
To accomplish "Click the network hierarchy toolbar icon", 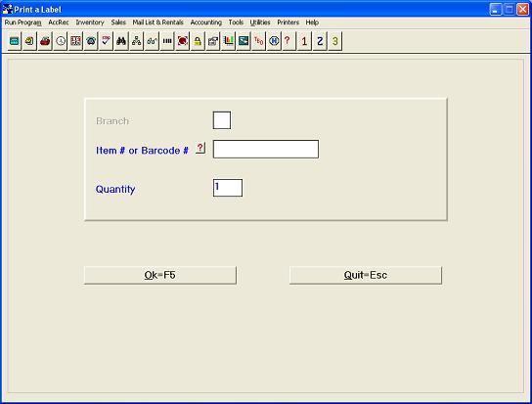I will [x=136, y=41].
